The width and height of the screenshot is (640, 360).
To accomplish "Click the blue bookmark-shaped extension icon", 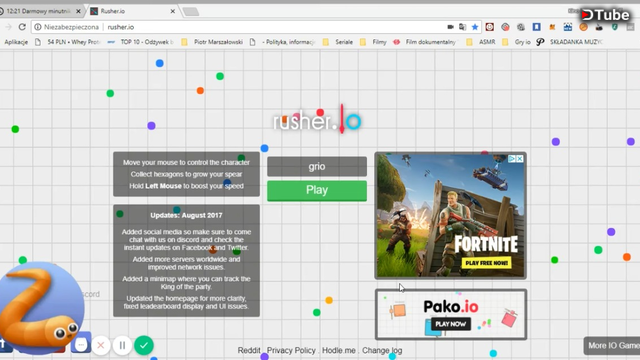I will tap(536, 27).
